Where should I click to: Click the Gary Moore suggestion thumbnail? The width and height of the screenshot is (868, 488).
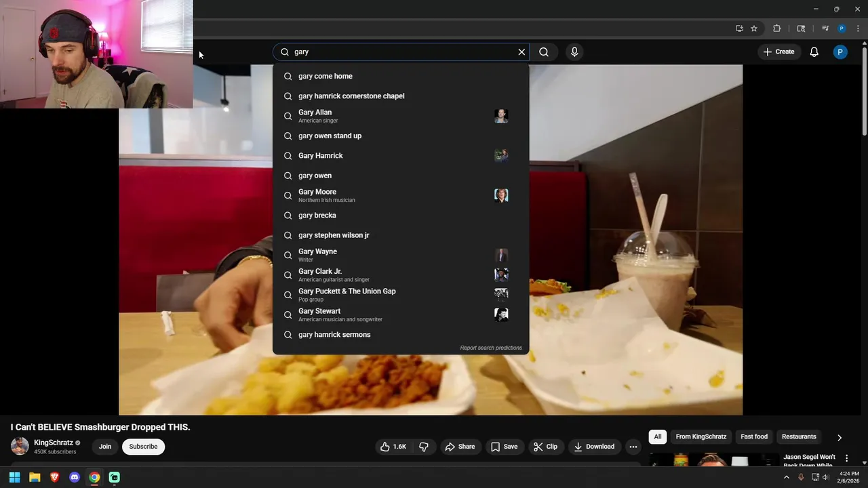pyautogui.click(x=501, y=195)
